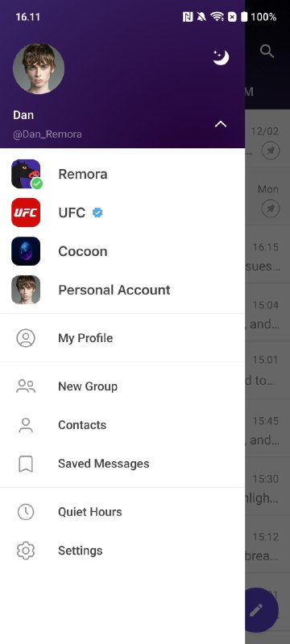Open Quiet Hours clock icon

coord(26,512)
